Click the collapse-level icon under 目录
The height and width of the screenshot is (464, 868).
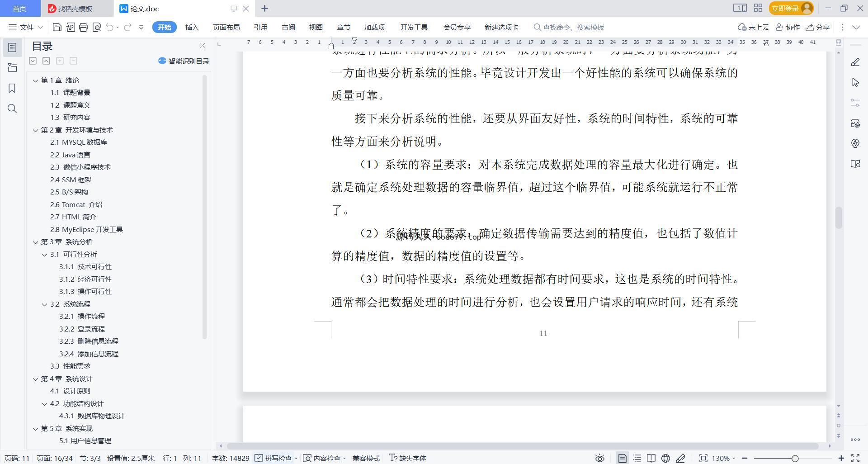(x=46, y=61)
